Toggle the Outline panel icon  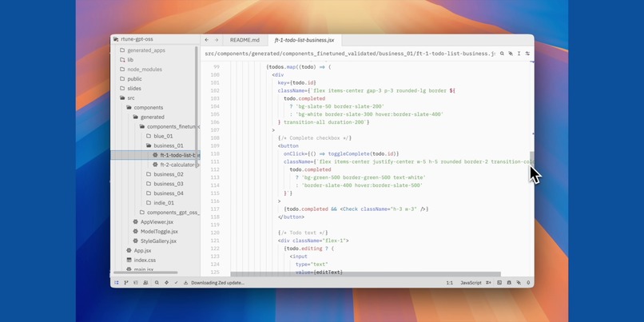click(136, 283)
